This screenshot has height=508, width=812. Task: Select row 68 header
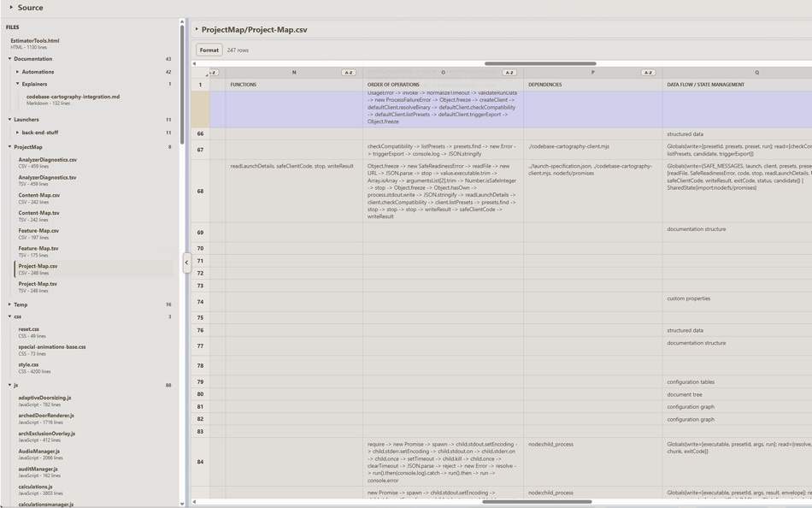200,192
